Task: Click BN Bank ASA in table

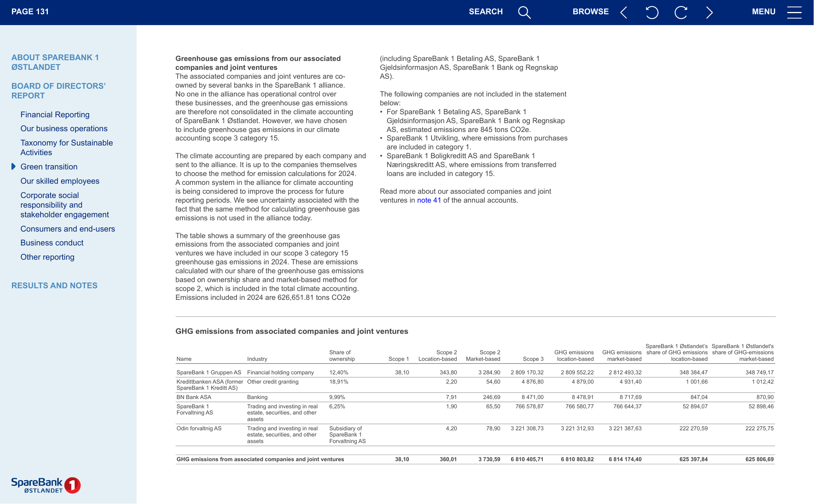Action: 194,397
